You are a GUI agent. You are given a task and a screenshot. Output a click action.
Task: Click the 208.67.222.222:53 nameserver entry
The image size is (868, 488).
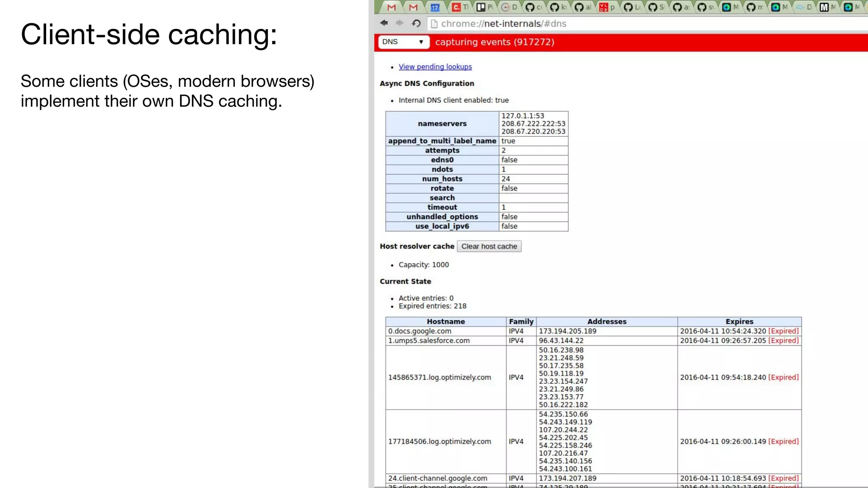[533, 124]
